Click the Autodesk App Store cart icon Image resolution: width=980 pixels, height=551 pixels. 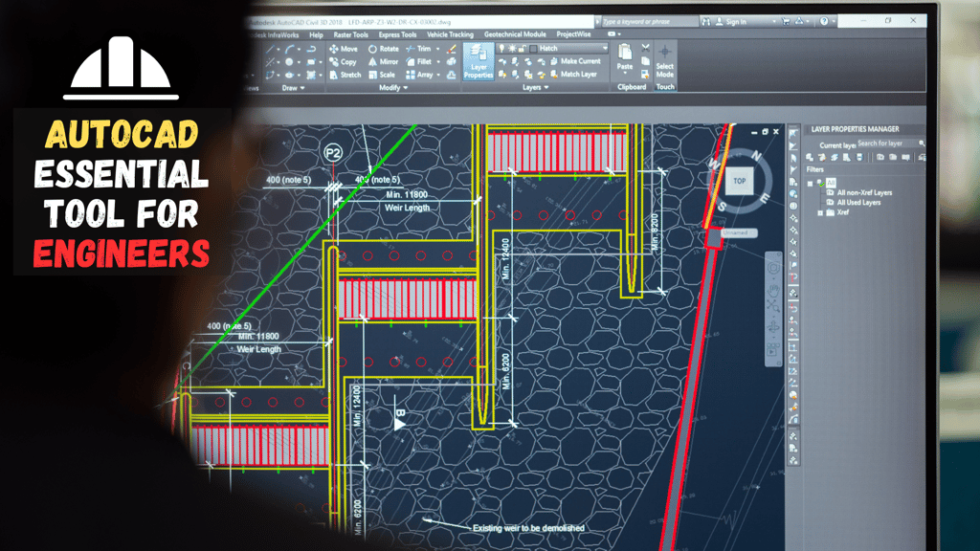(786, 21)
